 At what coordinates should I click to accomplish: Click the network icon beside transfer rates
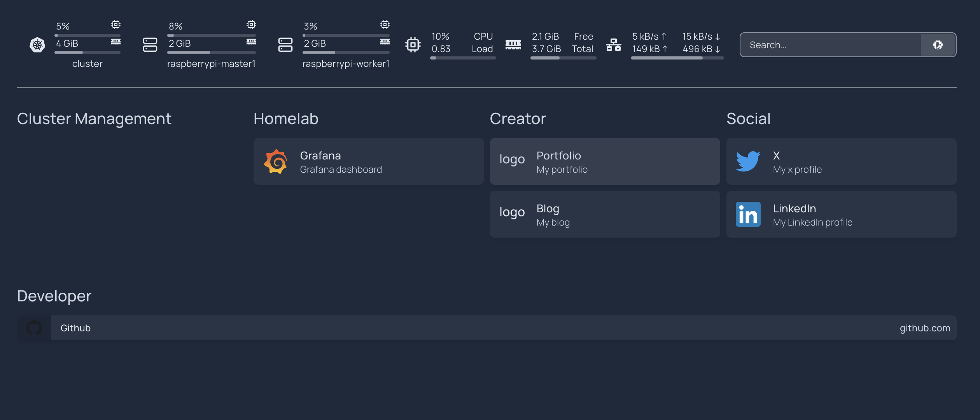click(x=613, y=45)
